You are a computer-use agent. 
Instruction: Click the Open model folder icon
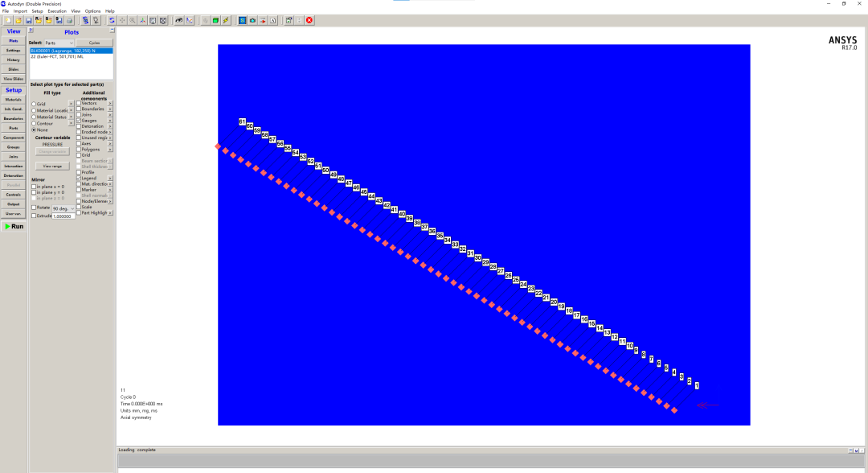coord(18,20)
